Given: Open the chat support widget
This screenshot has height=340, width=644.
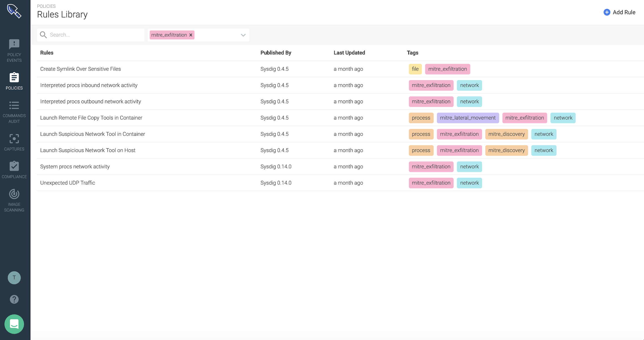Looking at the screenshot, I should click(14, 324).
